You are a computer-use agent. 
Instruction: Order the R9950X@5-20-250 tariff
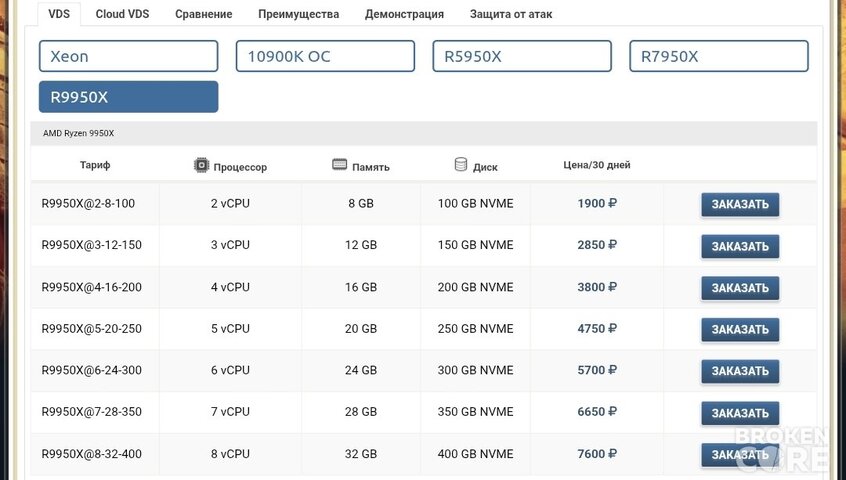coord(740,330)
